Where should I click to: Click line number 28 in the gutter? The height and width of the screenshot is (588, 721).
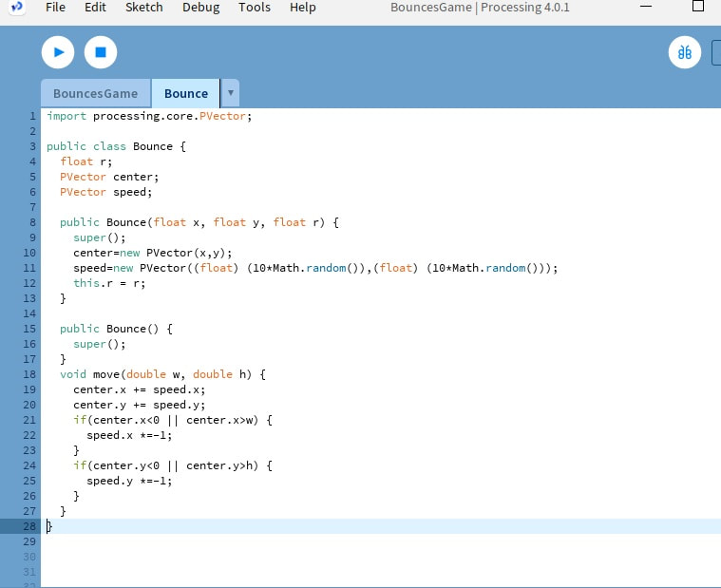point(29,526)
